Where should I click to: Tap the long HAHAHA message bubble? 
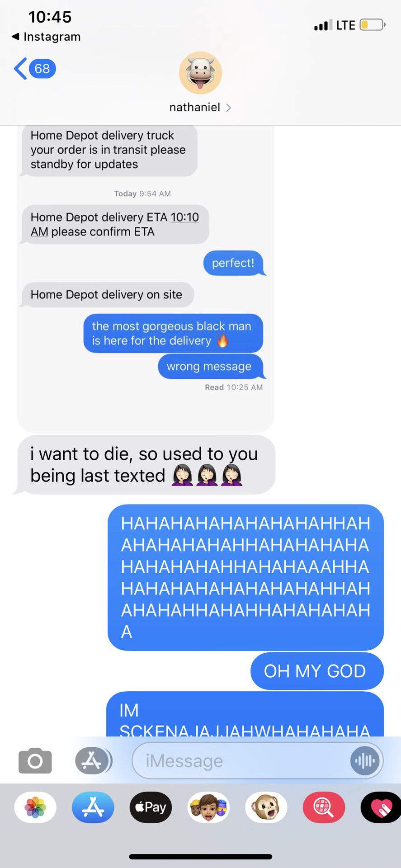(x=245, y=577)
